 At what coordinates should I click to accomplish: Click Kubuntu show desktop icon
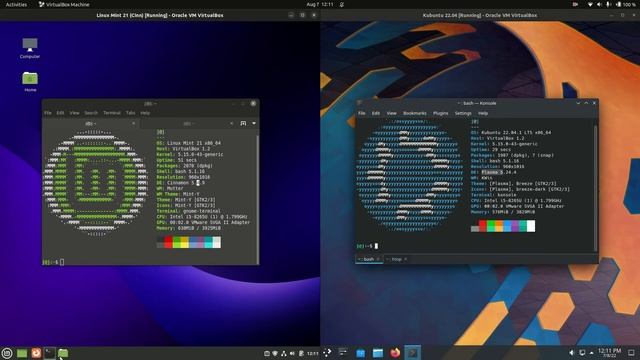click(x=631, y=353)
